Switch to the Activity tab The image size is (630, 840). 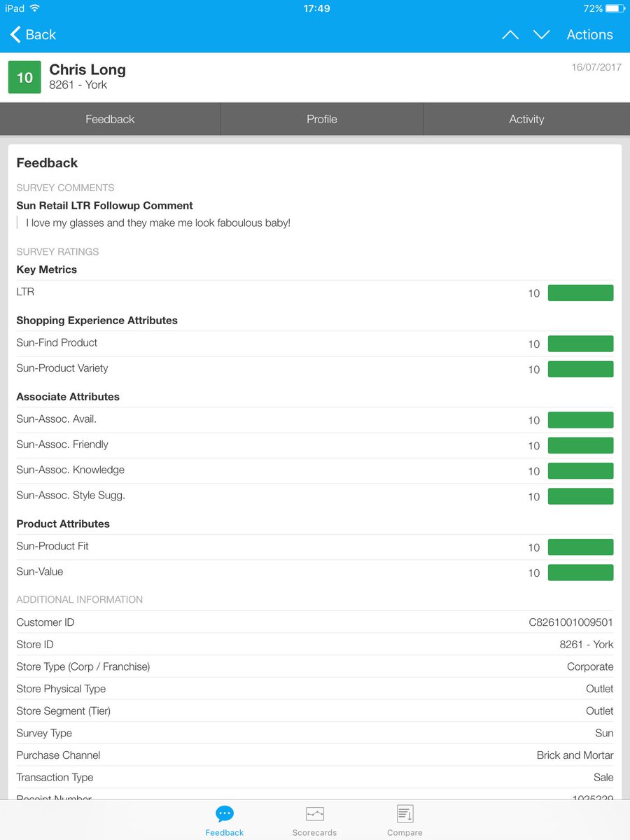point(526,119)
